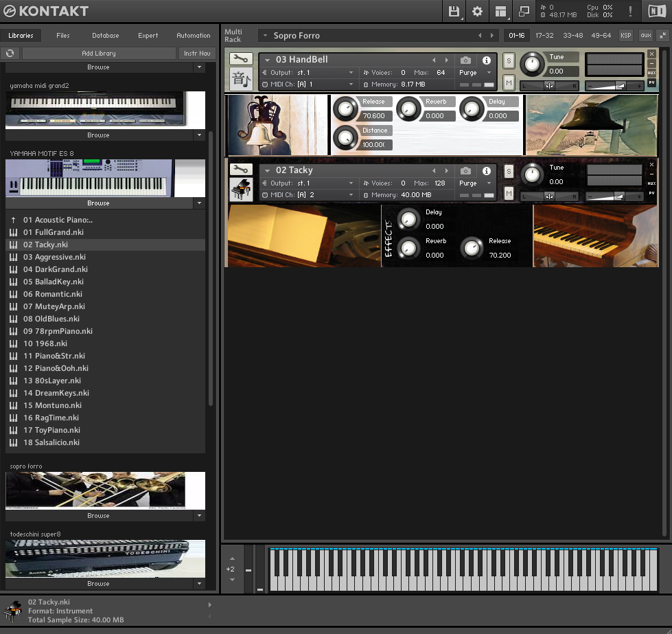
Task: Click the minimized view icon
Action: pyautogui.click(x=524, y=11)
